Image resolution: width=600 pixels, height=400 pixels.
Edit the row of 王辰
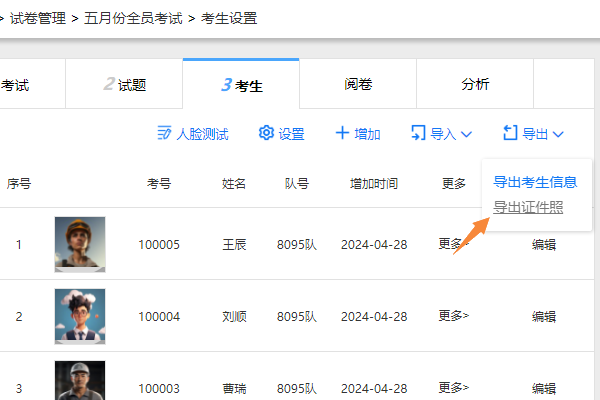[544, 244]
